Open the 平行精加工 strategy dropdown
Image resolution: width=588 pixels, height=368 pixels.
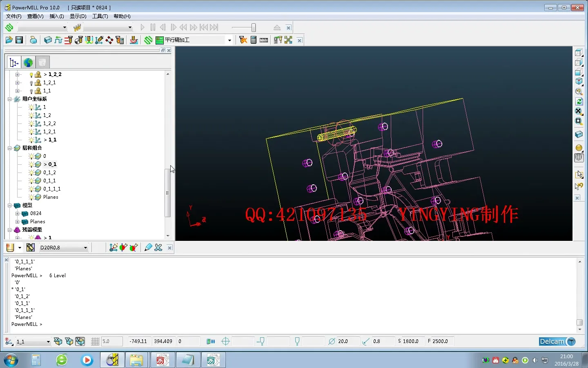click(229, 40)
